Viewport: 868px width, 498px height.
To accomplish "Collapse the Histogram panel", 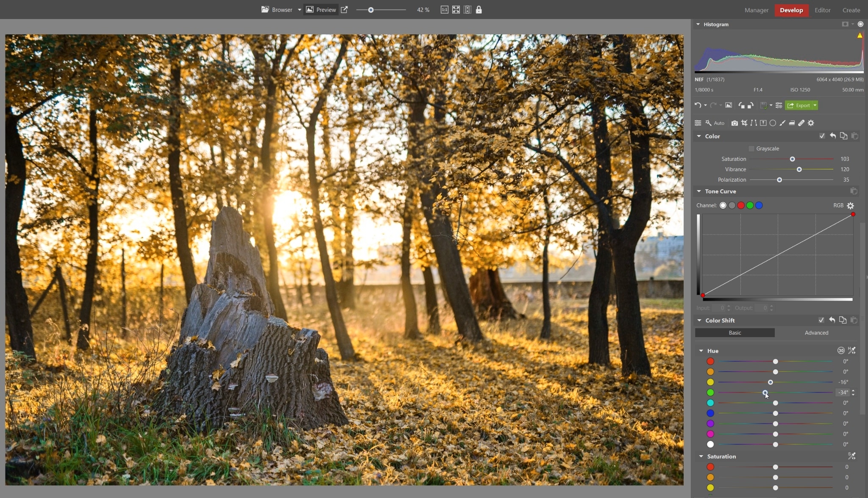I will [698, 24].
